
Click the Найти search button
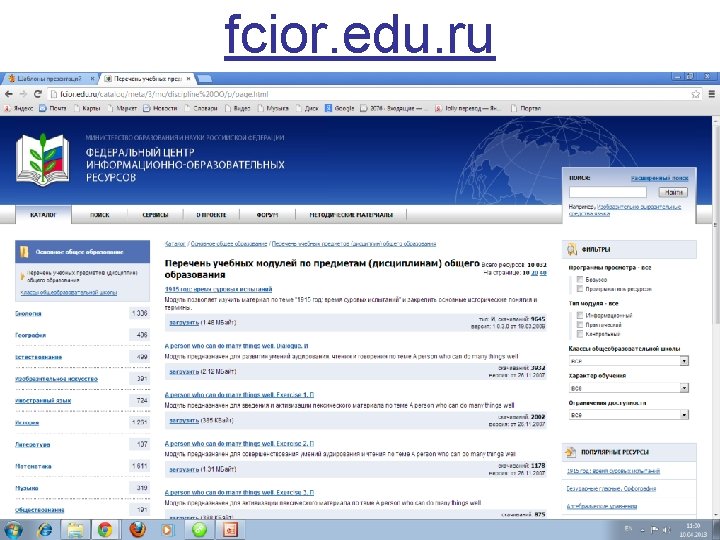coord(673,192)
